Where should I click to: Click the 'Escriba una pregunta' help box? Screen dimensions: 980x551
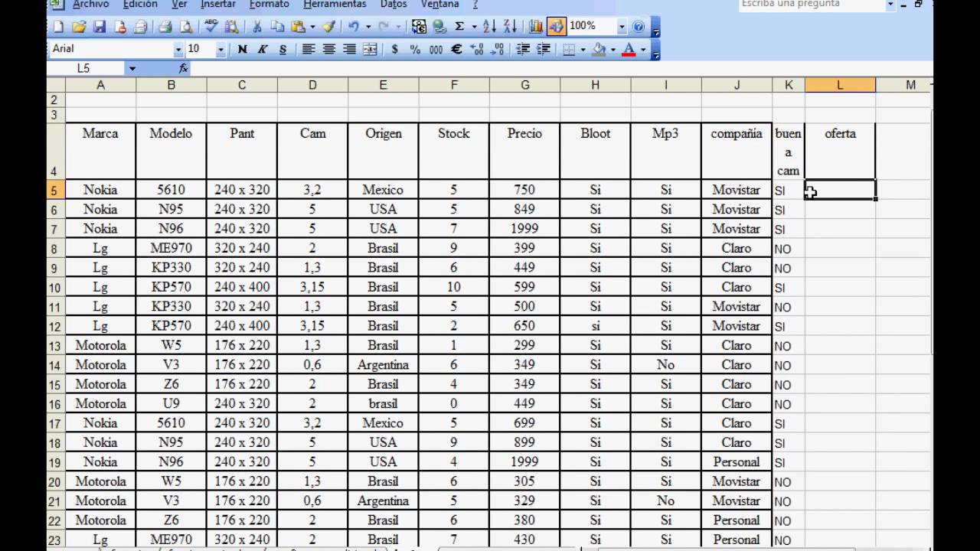point(812,5)
